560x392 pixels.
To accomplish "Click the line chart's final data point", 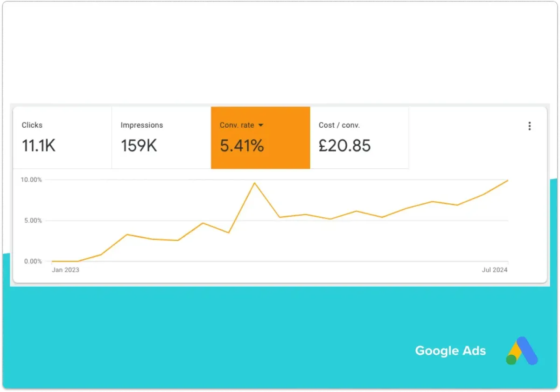I will tap(508, 180).
